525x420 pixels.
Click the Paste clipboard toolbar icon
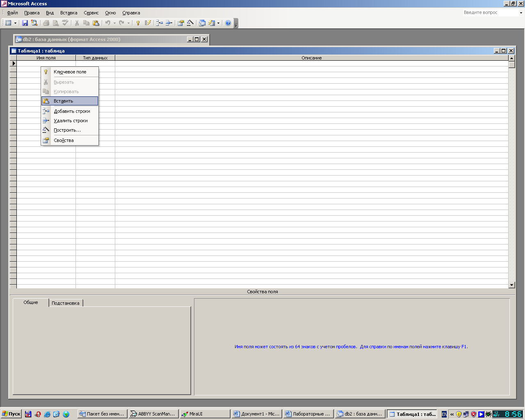tap(96, 23)
